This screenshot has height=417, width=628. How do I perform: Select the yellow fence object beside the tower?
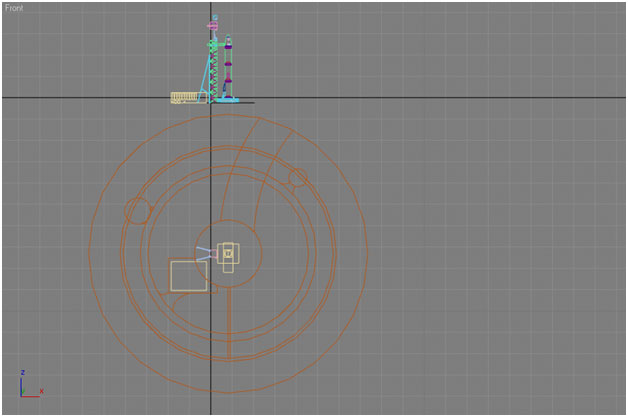click(184, 97)
